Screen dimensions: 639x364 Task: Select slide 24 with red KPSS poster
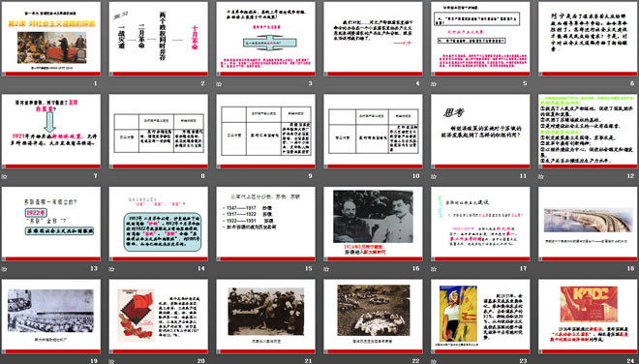tap(588, 317)
